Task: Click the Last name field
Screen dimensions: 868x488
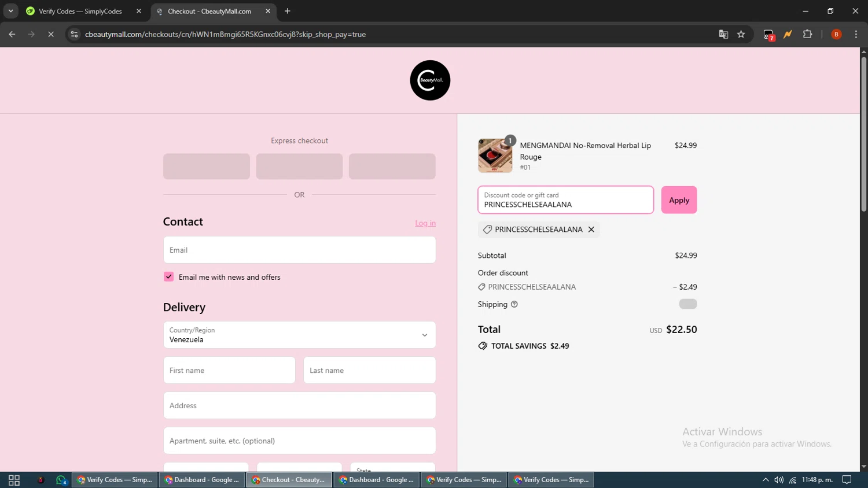Action: point(369,370)
